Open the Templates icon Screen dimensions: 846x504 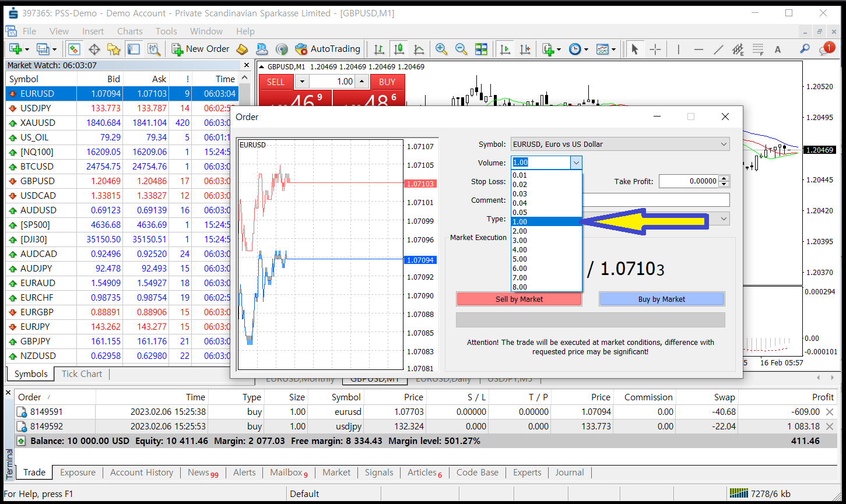tap(603, 50)
